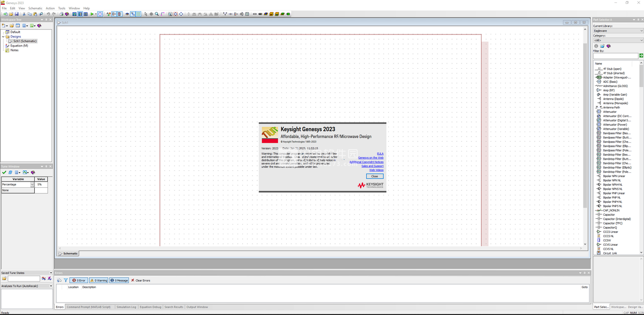The width and height of the screenshot is (644, 315).
Task: Click the New item icon in Workspace Tree toolbar
Action: [x=4, y=26]
